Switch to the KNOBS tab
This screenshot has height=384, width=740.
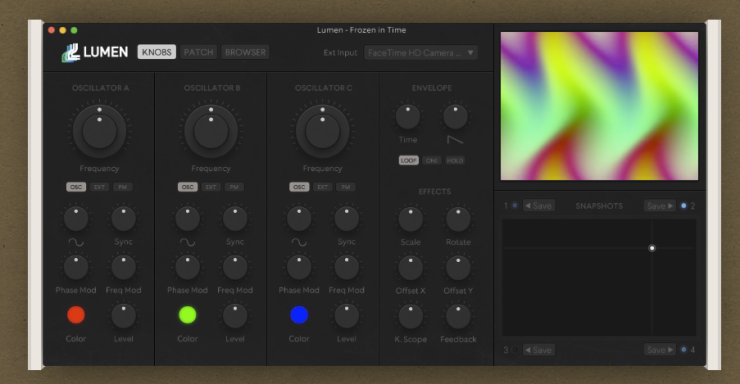tap(157, 52)
